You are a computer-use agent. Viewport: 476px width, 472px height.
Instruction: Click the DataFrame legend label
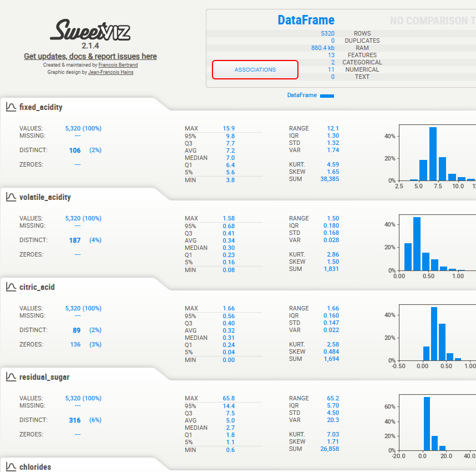pos(302,95)
